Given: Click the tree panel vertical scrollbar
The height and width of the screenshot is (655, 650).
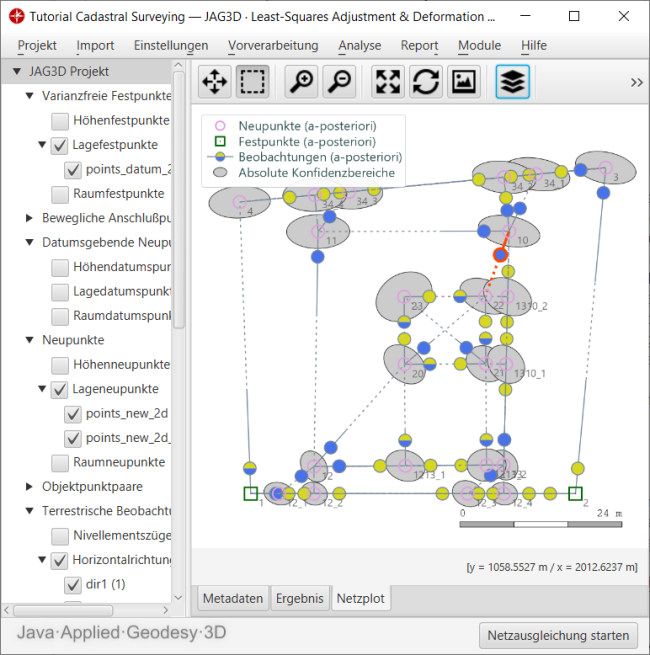Looking at the screenshot, I should tap(179, 200).
